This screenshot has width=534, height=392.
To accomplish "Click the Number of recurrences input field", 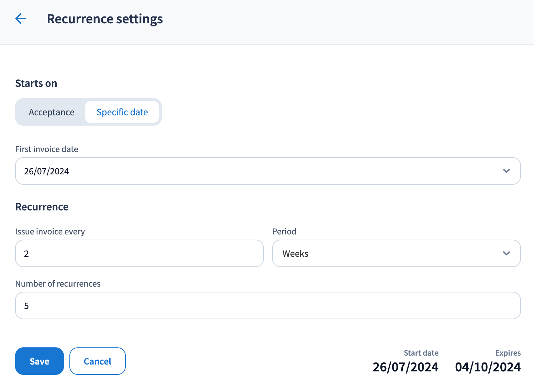I will pos(268,305).
